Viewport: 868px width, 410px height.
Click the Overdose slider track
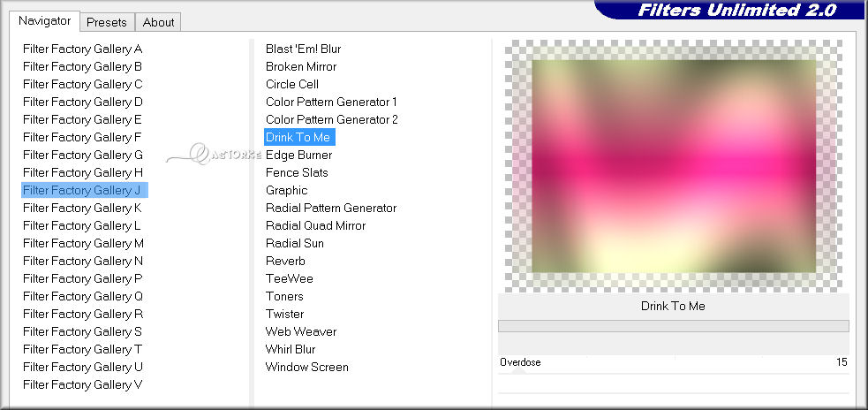(674, 375)
